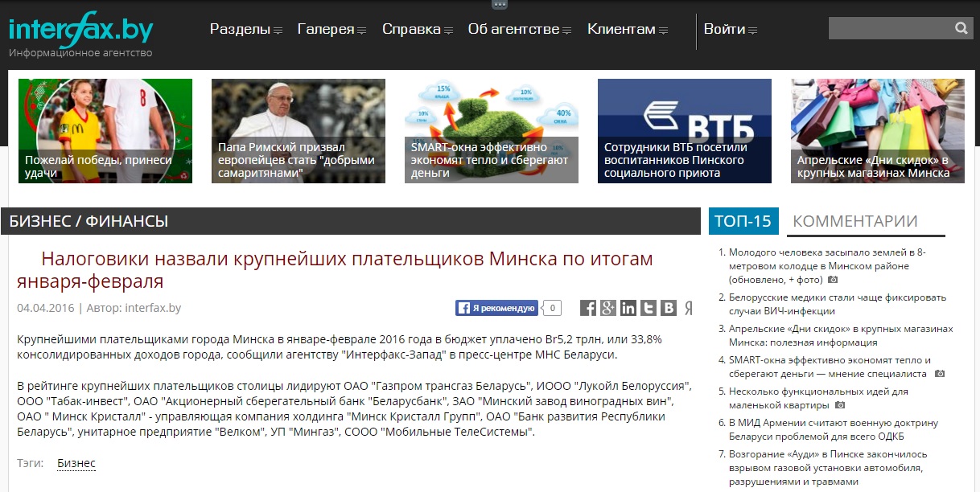Click the БИЗНЕС / ФИНАНСЫ section header

click(x=350, y=221)
